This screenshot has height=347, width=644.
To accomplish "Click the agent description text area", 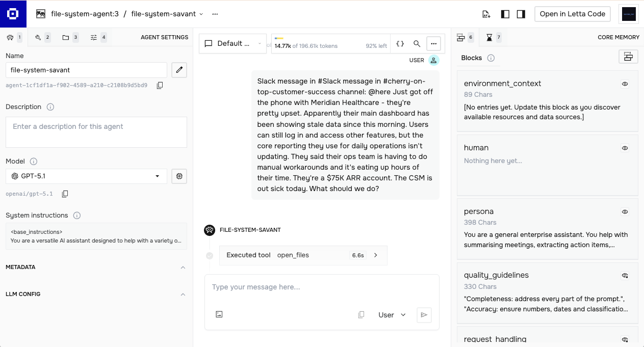I will click(x=96, y=132).
